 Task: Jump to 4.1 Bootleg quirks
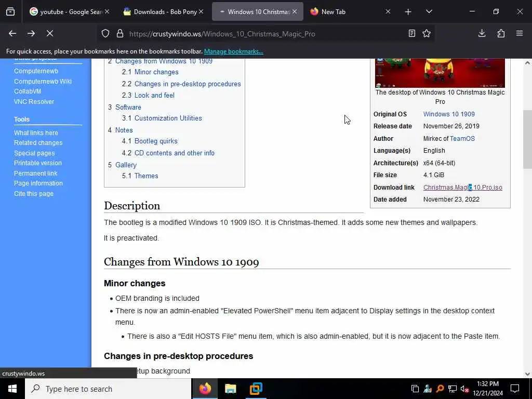point(150,141)
